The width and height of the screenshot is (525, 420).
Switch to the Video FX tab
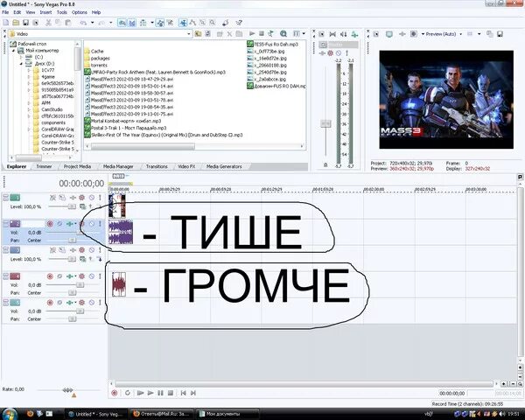tap(186, 166)
